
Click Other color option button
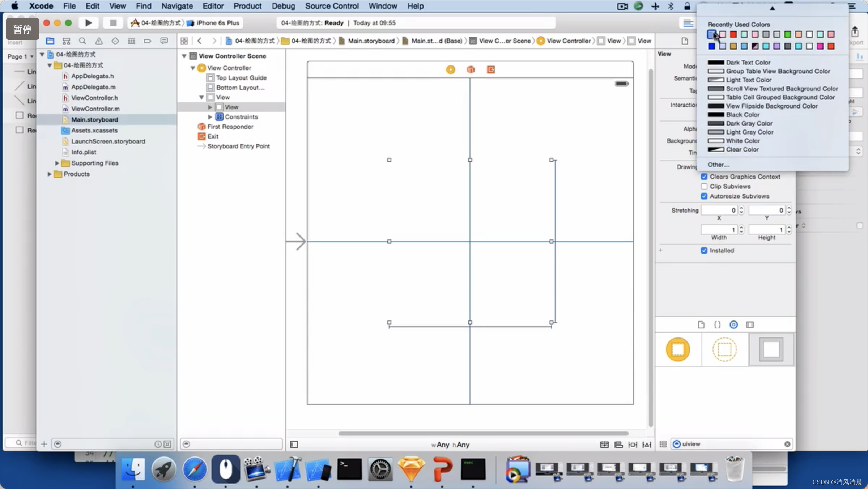point(718,164)
